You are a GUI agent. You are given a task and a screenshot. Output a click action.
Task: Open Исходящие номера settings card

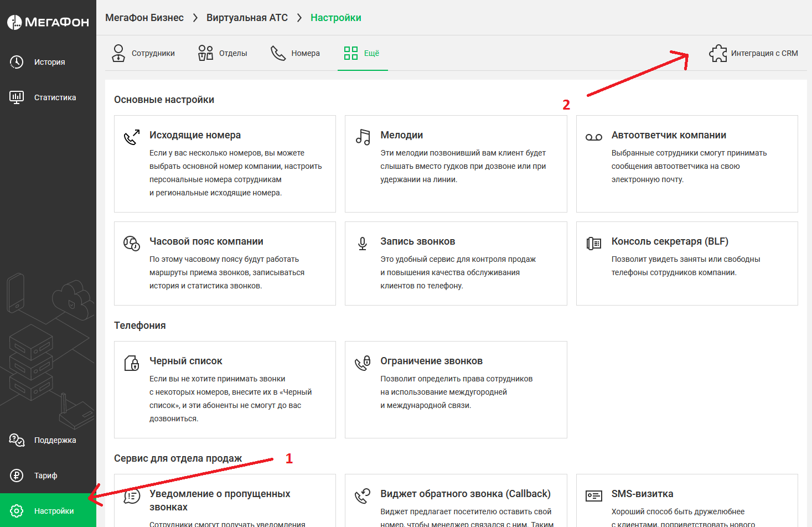225,164
